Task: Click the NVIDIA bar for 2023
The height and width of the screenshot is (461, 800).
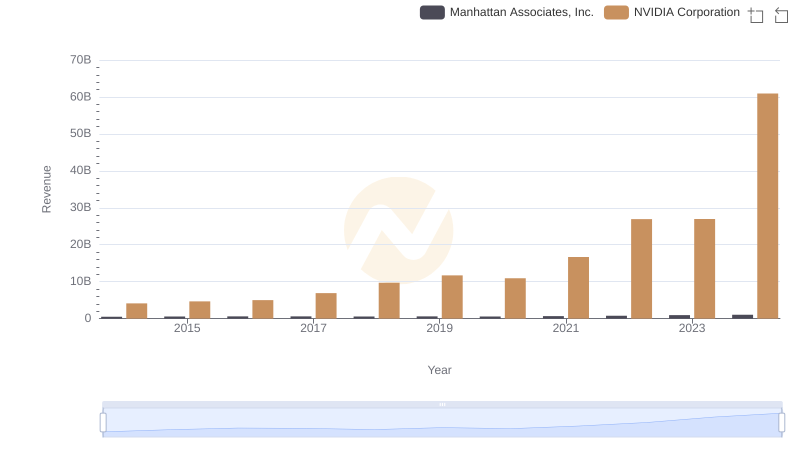Action: [704, 269]
